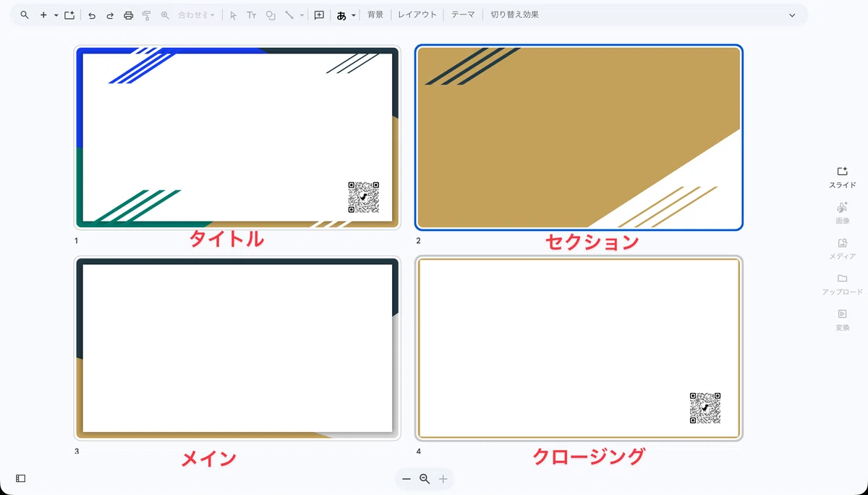Print the presentation
Image resolution: width=868 pixels, height=495 pixels.
pyautogui.click(x=129, y=14)
